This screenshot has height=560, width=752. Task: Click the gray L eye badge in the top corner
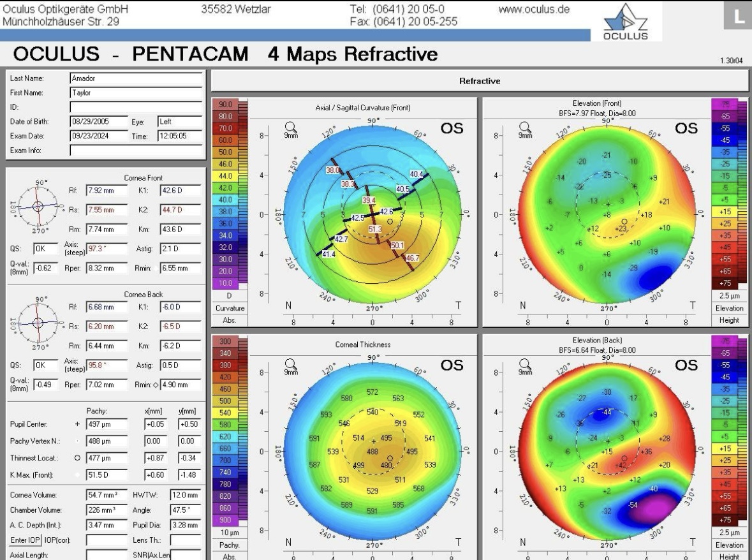(737, 15)
